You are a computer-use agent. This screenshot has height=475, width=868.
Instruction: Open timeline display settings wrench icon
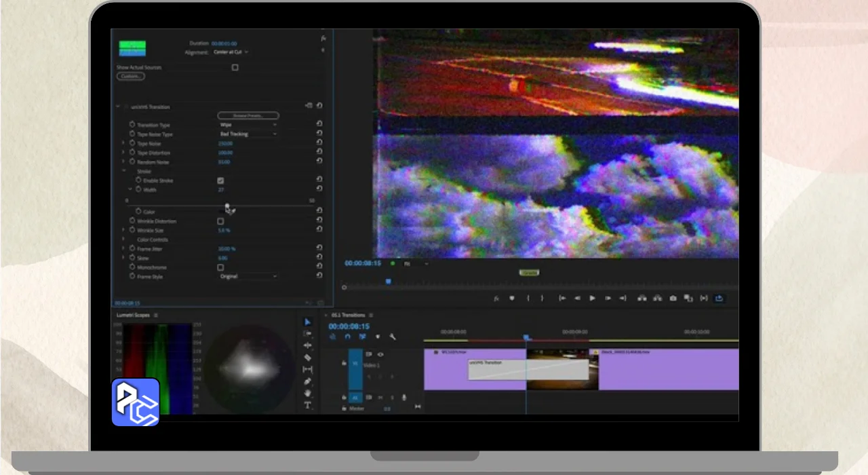point(393,337)
